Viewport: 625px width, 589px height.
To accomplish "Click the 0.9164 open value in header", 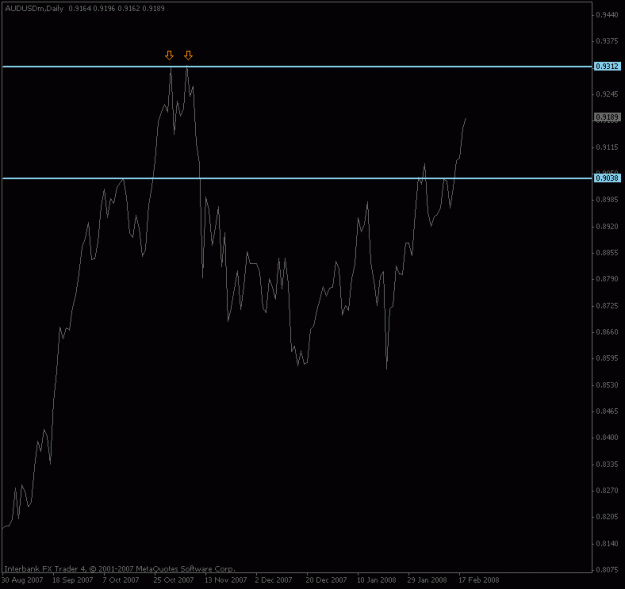I will tap(80, 8).
